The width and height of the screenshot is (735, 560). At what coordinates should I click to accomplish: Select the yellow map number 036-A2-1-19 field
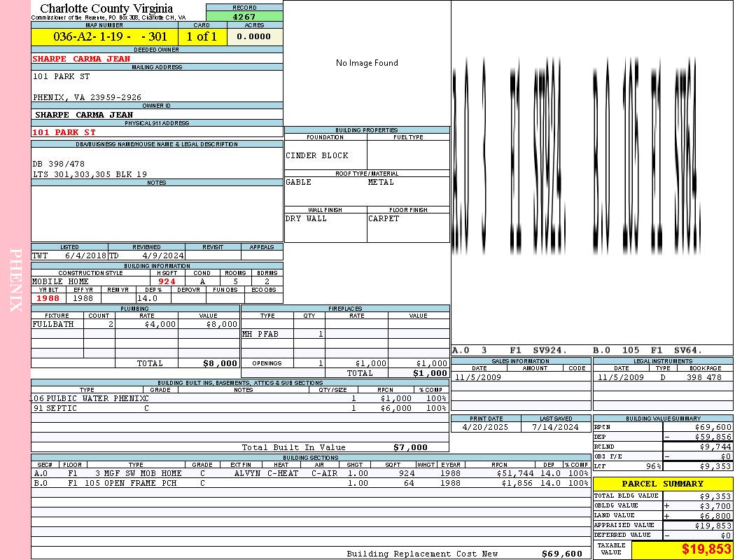pyautogui.click(x=104, y=36)
